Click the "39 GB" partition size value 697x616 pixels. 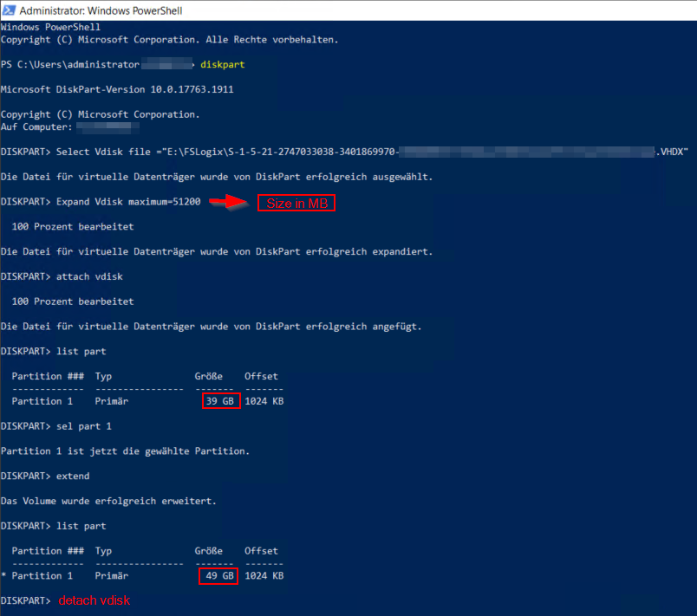[220, 401]
